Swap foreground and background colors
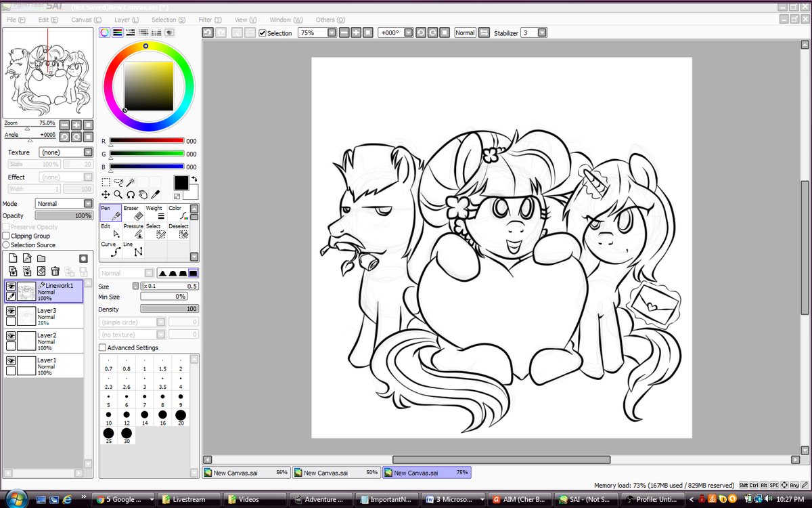 [194, 179]
